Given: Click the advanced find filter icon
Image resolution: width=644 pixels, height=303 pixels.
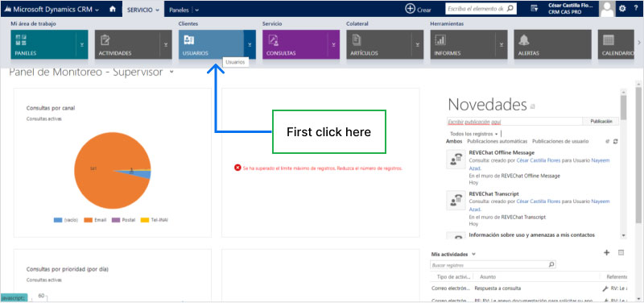Looking at the screenshot, I should coord(534,9).
